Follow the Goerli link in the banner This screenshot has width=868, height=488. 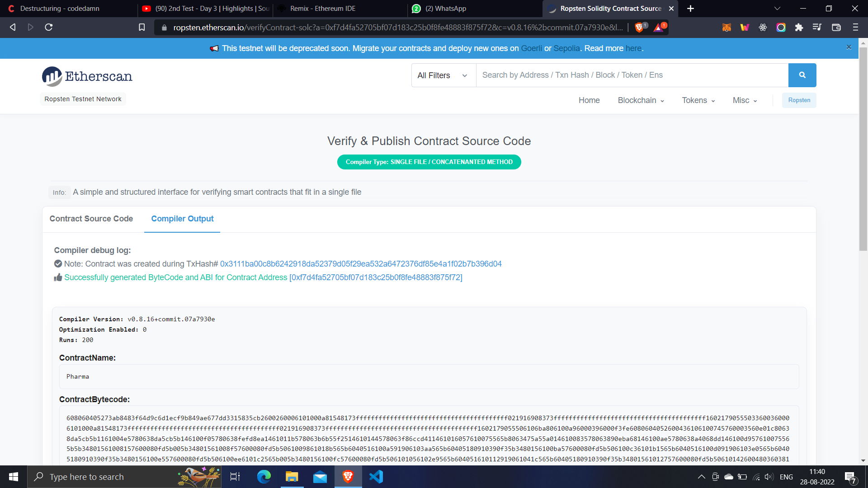(531, 48)
